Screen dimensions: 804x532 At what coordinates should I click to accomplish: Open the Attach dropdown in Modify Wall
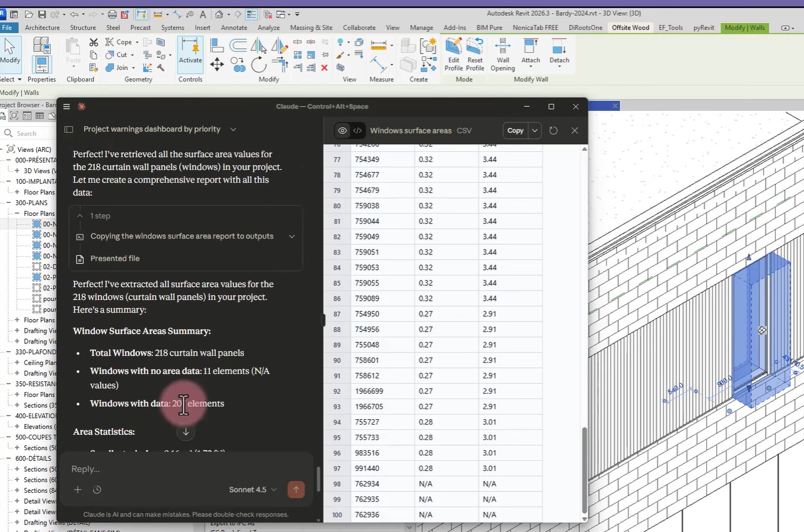(x=531, y=67)
